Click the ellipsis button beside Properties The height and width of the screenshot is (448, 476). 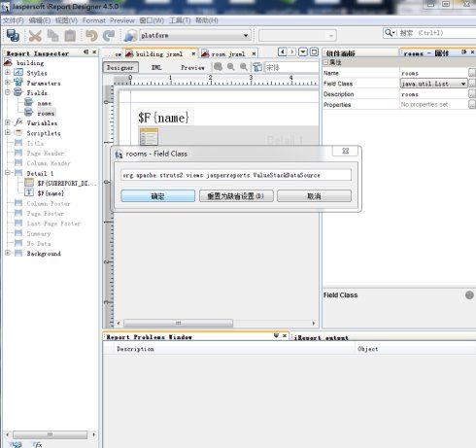(x=472, y=105)
